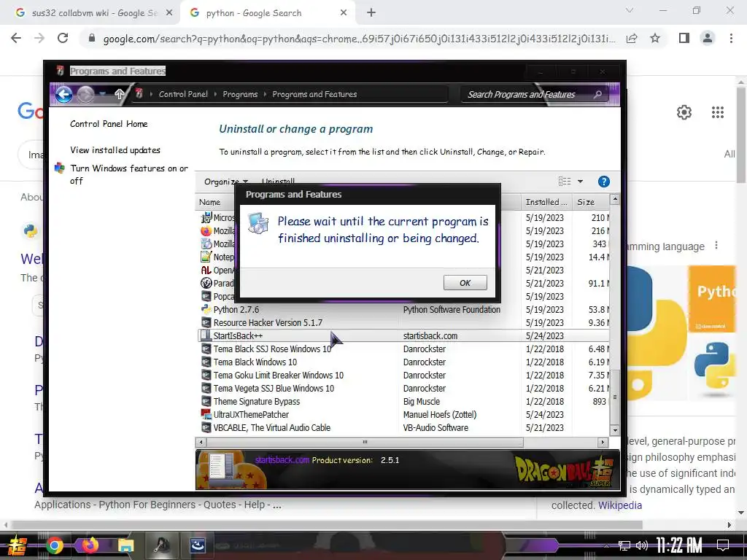Click the Python Software Foundation publisher cell
747x560 pixels.
coord(452,309)
